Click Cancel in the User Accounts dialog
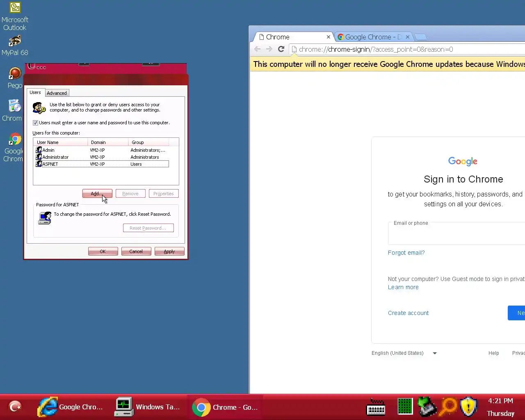This screenshot has width=525, height=420. 136,251
